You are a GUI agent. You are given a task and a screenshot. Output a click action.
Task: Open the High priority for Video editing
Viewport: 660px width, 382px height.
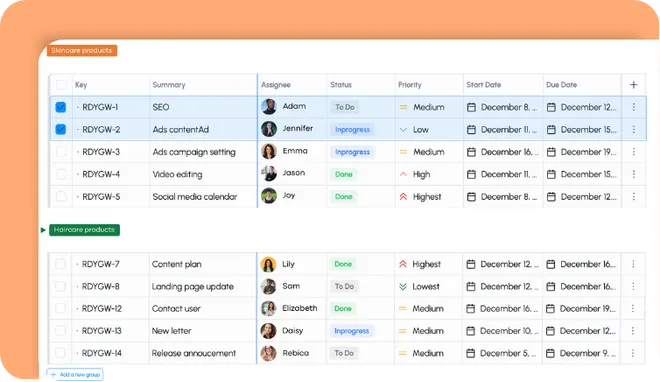click(415, 174)
